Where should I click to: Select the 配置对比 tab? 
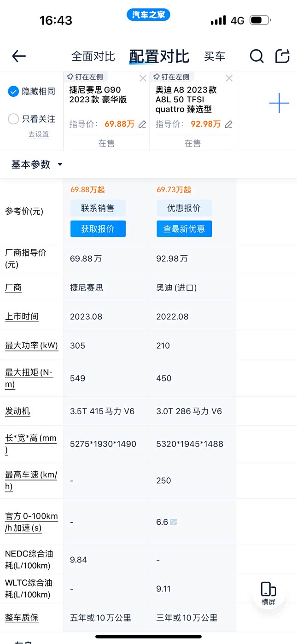[159, 56]
